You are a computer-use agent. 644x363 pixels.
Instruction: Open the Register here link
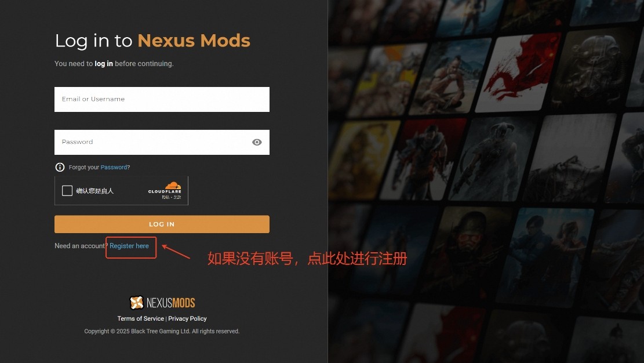[129, 246]
